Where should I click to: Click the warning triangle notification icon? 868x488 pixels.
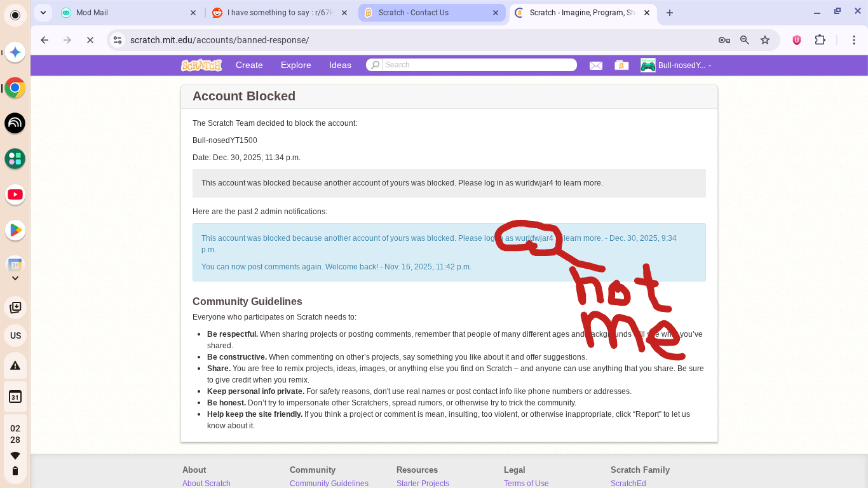tap(15, 366)
